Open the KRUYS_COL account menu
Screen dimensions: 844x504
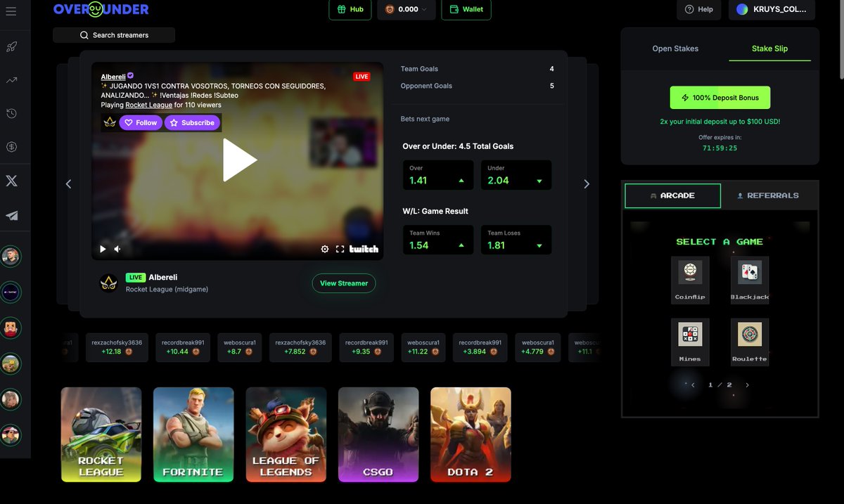[772, 9]
